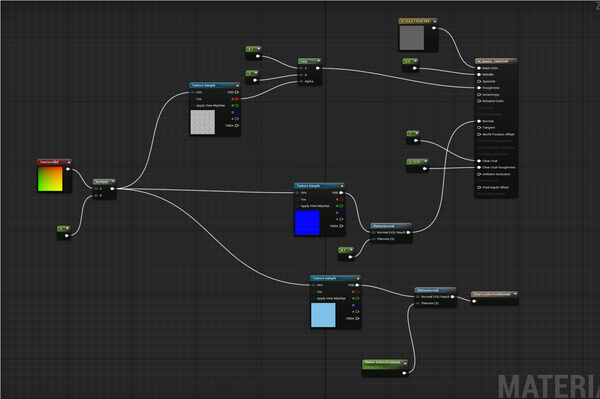Select constant node wired to Lerp A input
The width and height of the screenshot is (600, 399).
pos(253,53)
